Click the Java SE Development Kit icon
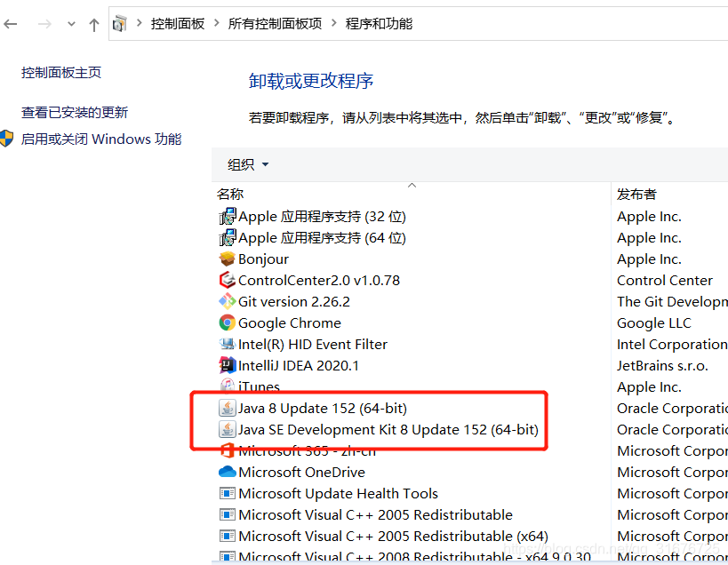Image resolution: width=728 pixels, height=565 pixels. [228, 429]
